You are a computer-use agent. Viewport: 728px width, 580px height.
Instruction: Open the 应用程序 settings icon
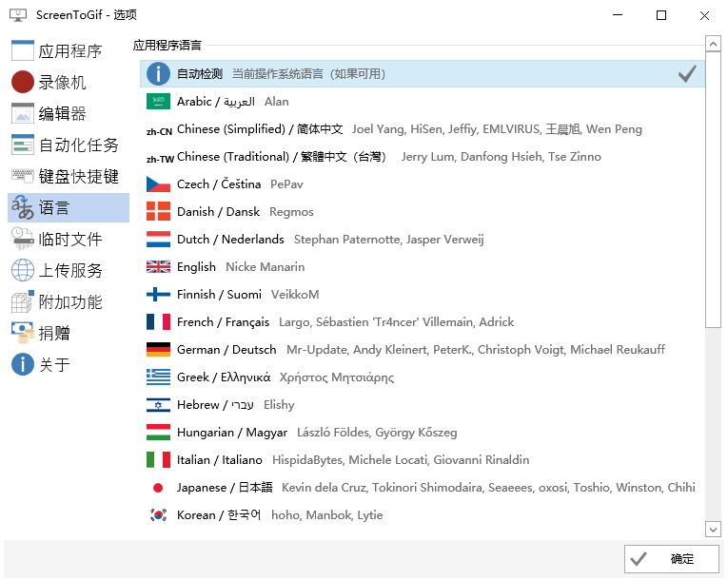click(x=22, y=50)
